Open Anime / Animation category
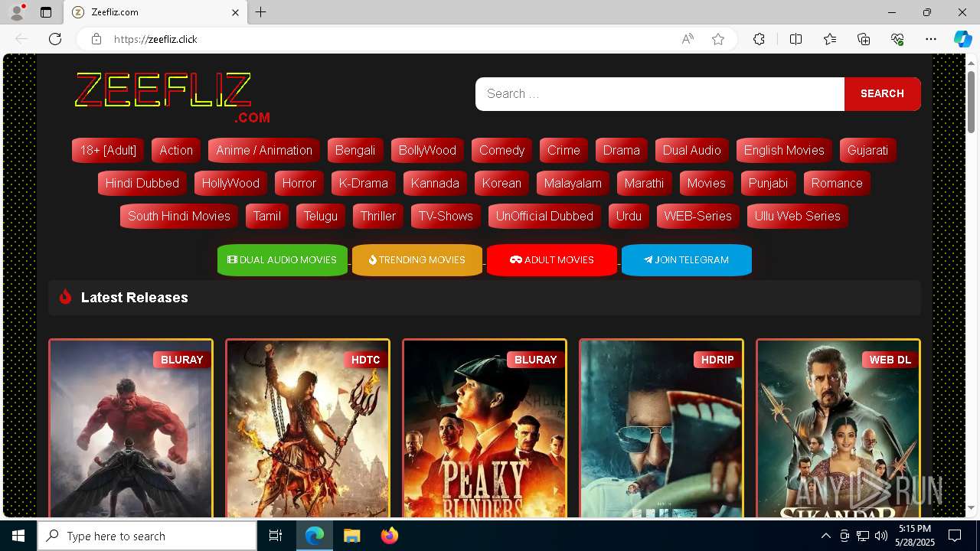The height and width of the screenshot is (551, 980). pyautogui.click(x=264, y=150)
